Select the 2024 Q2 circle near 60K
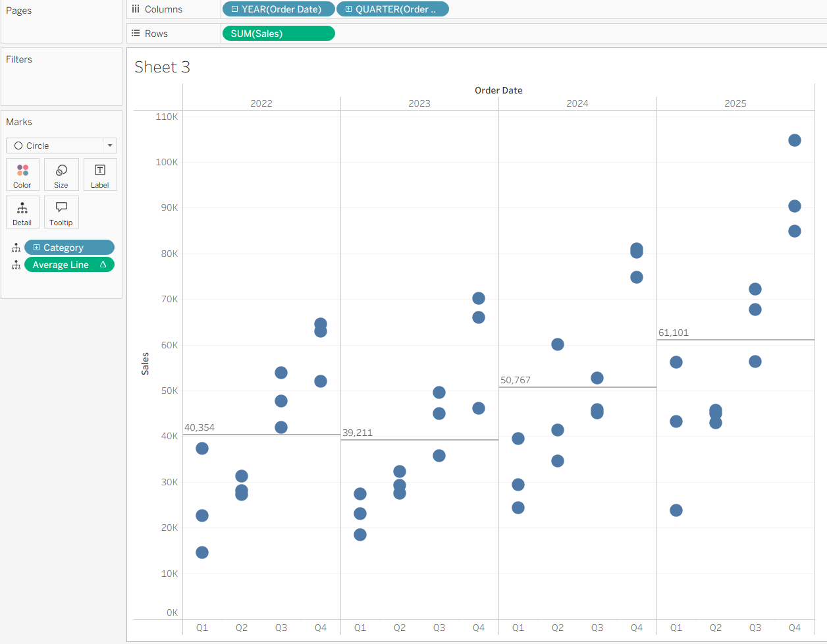The width and height of the screenshot is (827, 644). [558, 344]
